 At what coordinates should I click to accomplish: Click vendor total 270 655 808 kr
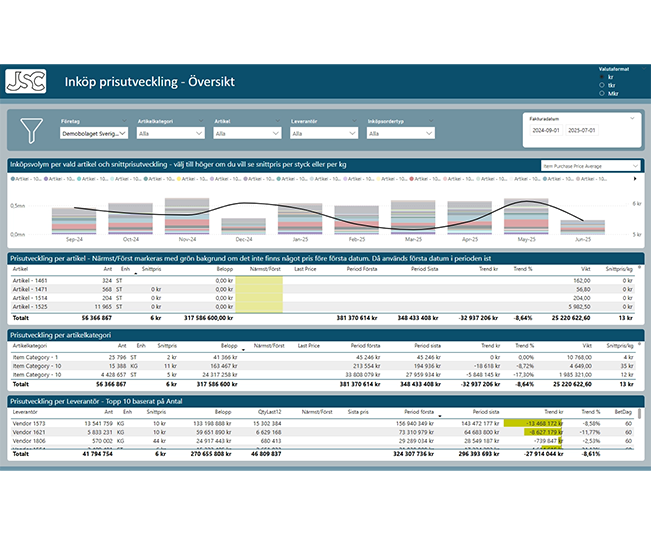211,454
